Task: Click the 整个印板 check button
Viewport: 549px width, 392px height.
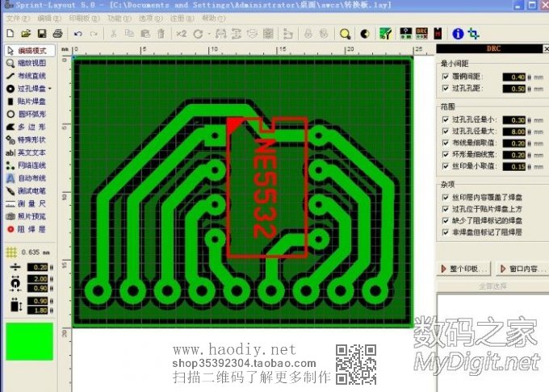Action: (465, 268)
